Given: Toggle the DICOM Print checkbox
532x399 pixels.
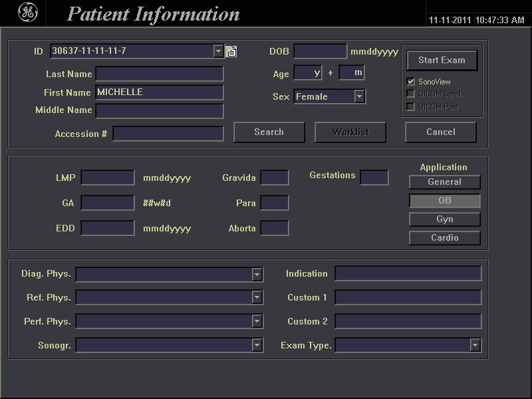Looking at the screenshot, I should click(x=411, y=106).
